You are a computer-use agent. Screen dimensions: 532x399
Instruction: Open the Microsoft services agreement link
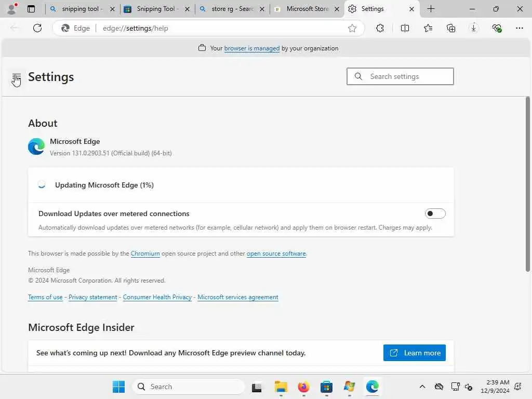pyautogui.click(x=238, y=297)
